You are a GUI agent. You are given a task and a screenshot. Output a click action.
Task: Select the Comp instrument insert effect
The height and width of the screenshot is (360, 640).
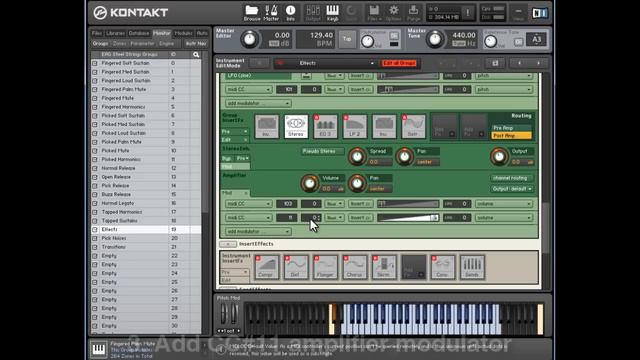pyautogui.click(x=267, y=267)
